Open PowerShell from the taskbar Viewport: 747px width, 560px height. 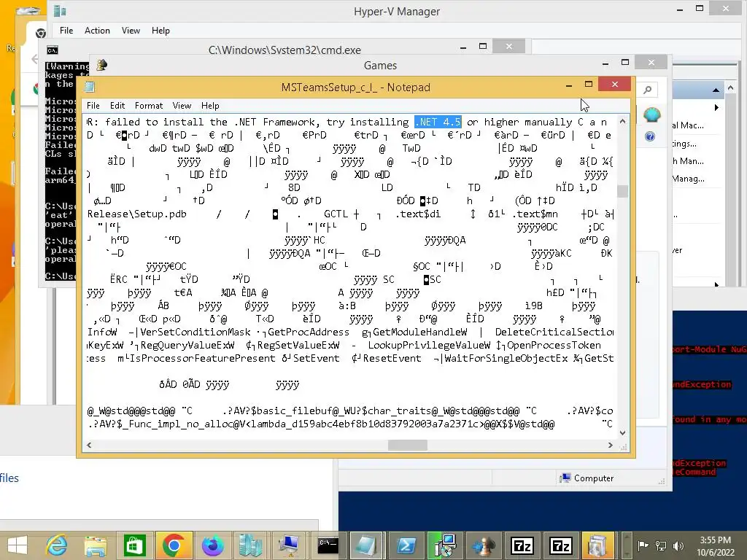[406, 545]
